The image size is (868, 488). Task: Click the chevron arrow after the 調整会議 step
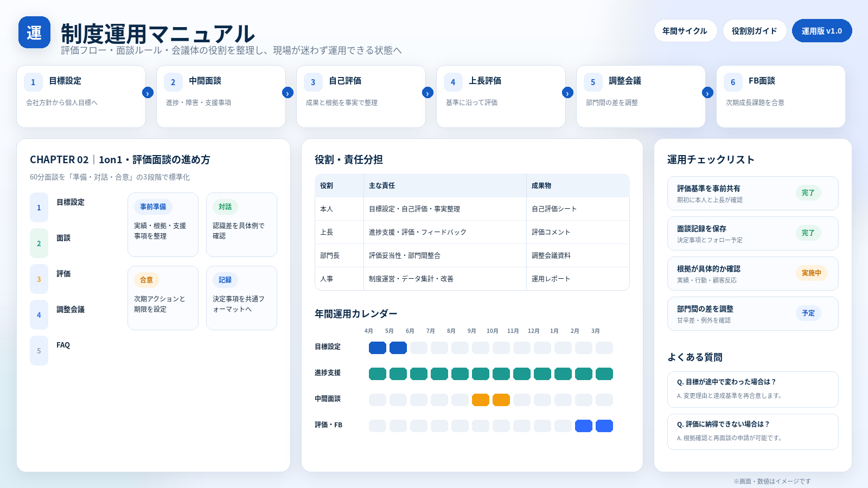[707, 93]
